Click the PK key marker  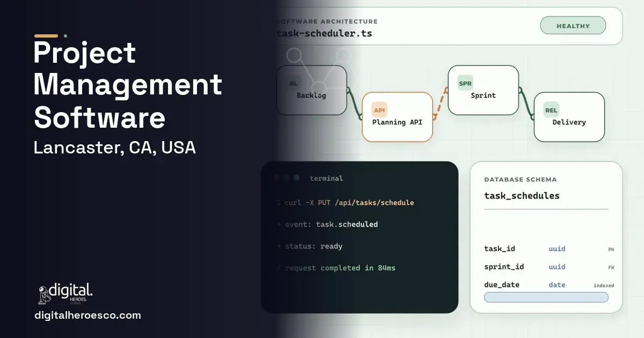611,249
